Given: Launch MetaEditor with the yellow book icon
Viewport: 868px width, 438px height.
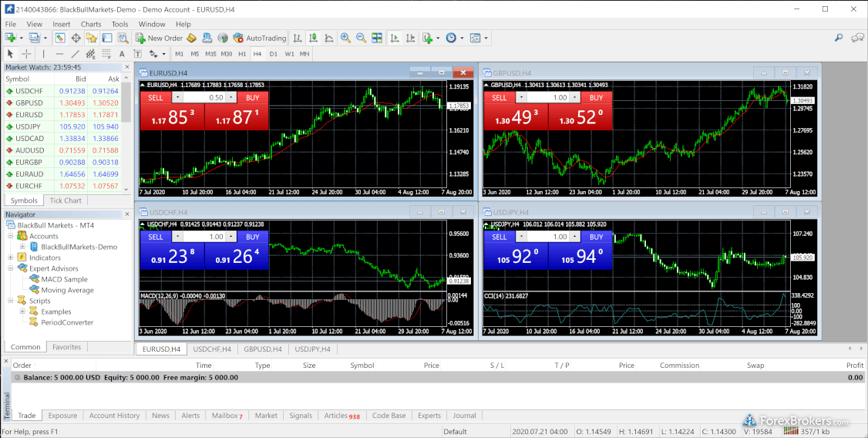Looking at the screenshot, I should tap(191, 38).
